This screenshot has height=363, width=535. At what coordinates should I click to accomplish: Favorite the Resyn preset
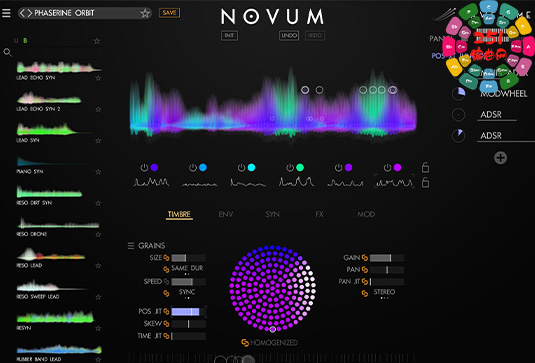click(x=98, y=328)
